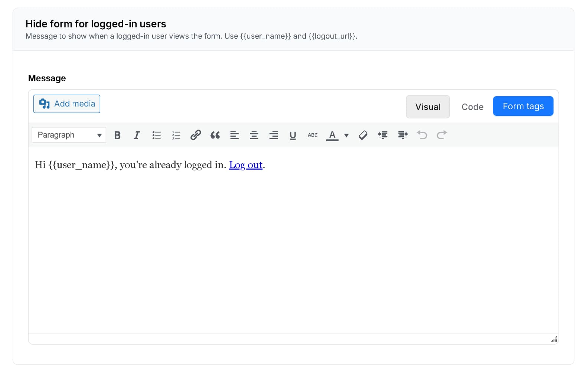588x372 pixels.
Task: Apply text color with the A icon
Action: [332, 135]
